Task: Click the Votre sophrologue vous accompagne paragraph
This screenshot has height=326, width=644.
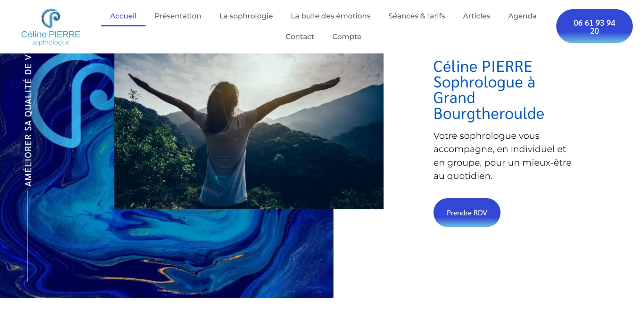Action: point(502,156)
